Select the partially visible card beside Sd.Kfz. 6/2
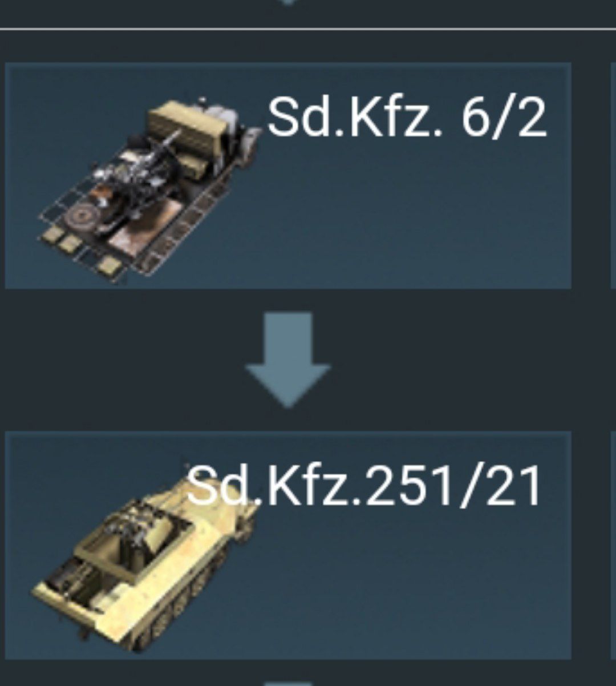Screen dimensions: 616x686 point(613,175)
